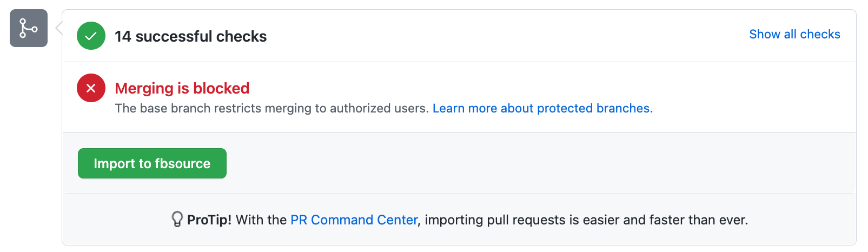
Task: Click the red X blocked icon
Action: [x=91, y=88]
